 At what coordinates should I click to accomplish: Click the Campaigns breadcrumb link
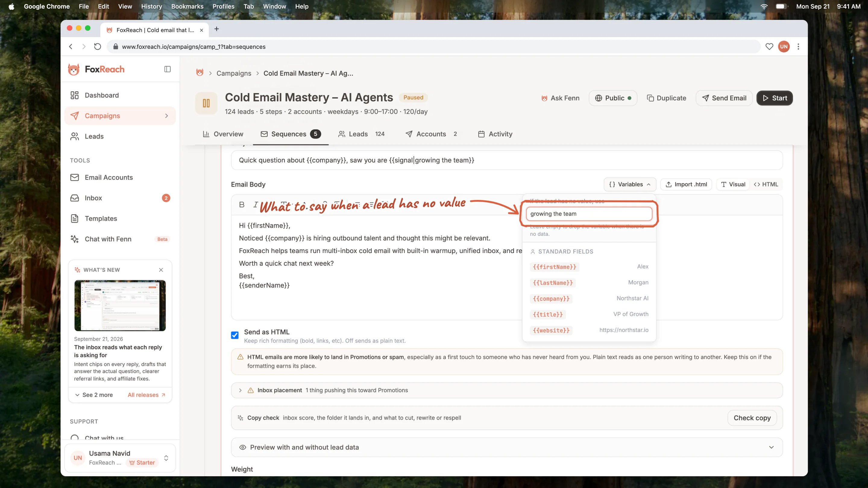[234, 74]
